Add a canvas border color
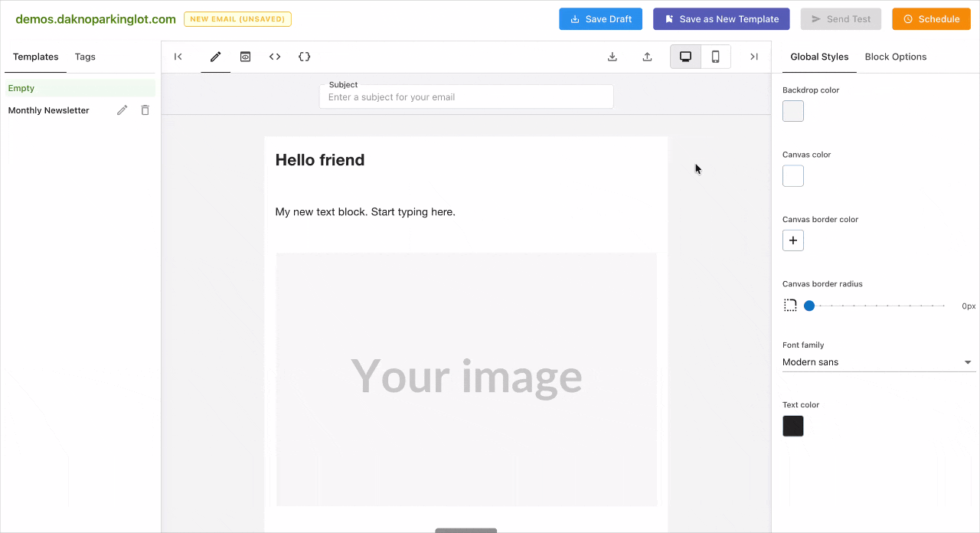This screenshot has height=533, width=980. click(x=793, y=240)
